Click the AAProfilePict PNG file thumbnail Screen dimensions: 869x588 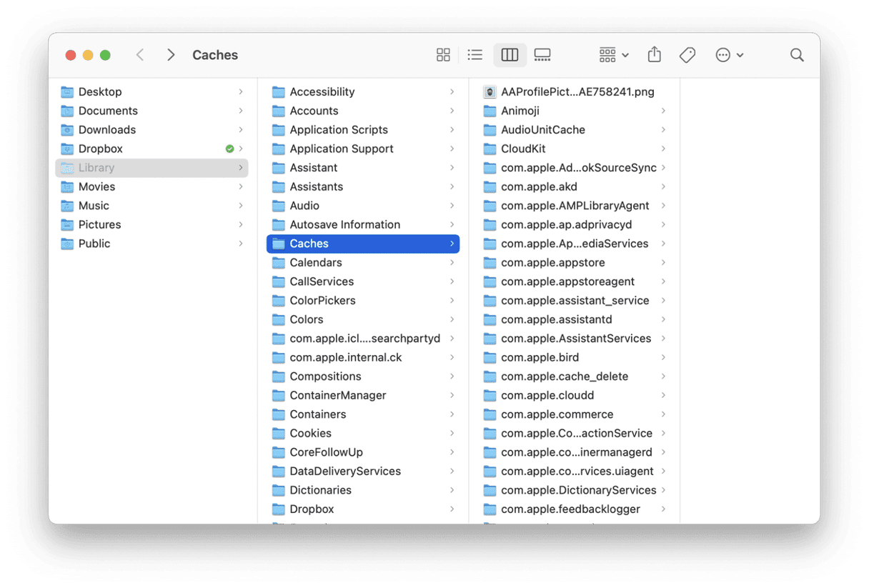pos(490,91)
